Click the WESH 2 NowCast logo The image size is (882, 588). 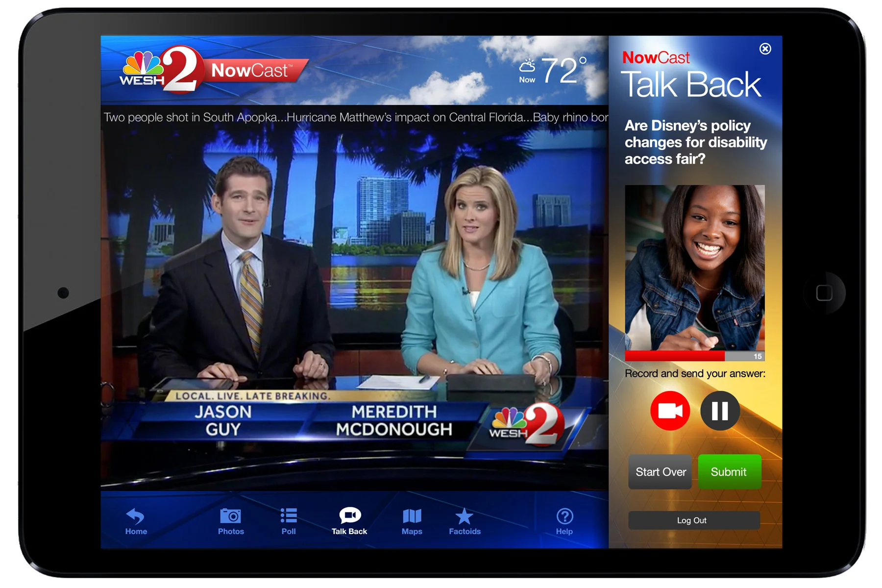click(213, 70)
